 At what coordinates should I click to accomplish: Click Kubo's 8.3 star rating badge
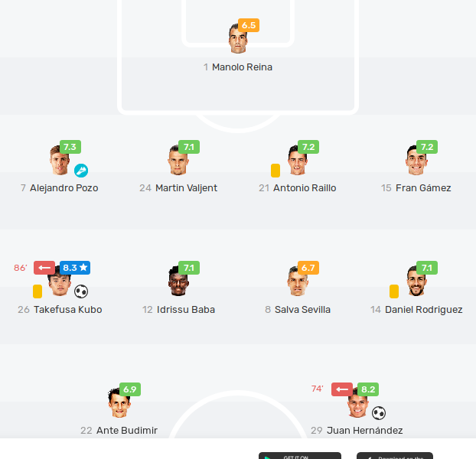pyautogui.click(x=75, y=268)
